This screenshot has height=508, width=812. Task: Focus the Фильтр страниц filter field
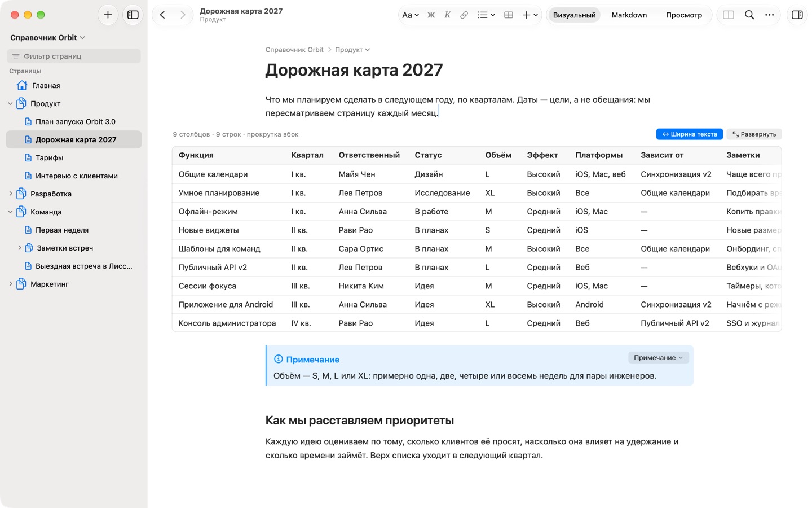(74, 56)
